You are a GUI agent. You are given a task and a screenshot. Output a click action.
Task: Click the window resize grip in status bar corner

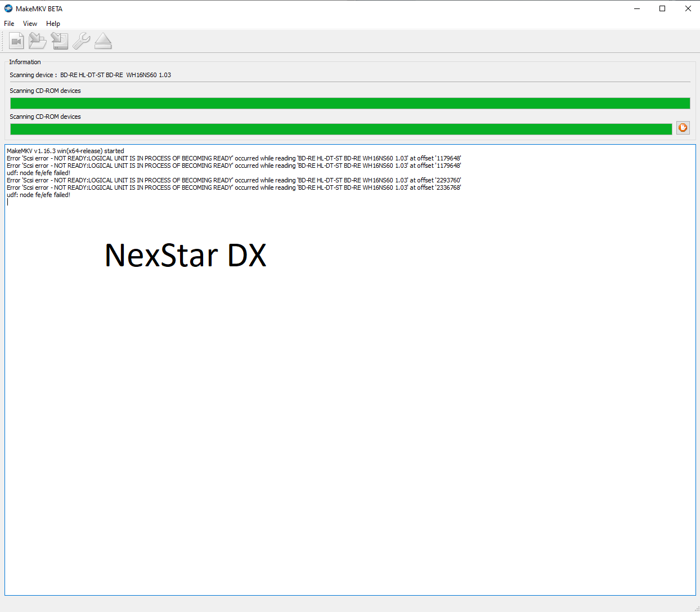697,609
